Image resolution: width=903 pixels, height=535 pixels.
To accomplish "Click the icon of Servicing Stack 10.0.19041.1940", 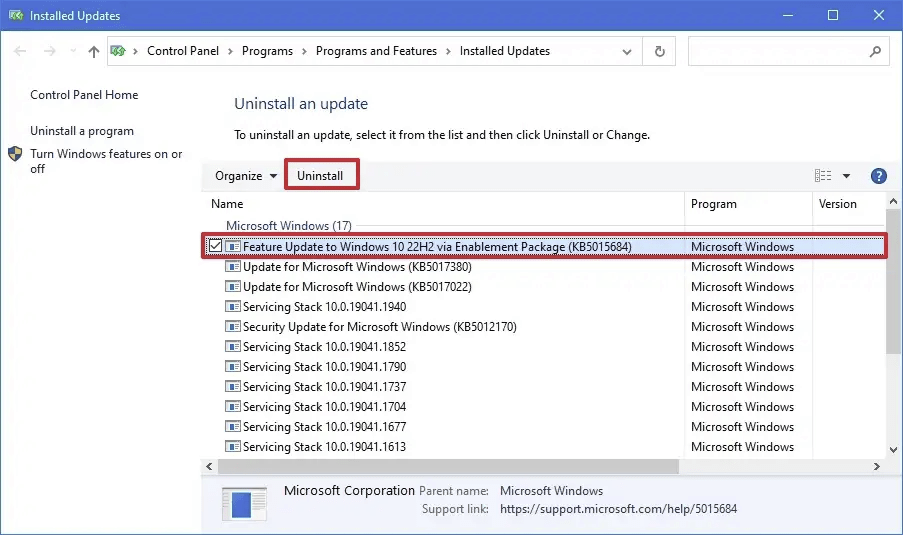I will (233, 306).
